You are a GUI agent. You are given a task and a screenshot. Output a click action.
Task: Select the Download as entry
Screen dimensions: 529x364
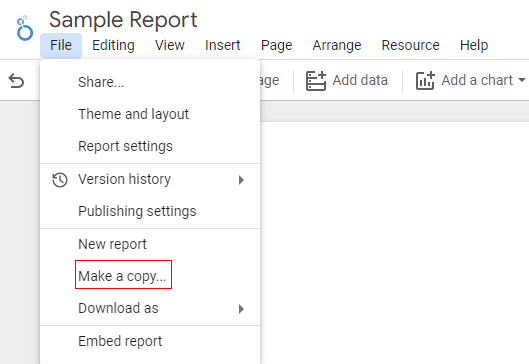pyautogui.click(x=150, y=308)
